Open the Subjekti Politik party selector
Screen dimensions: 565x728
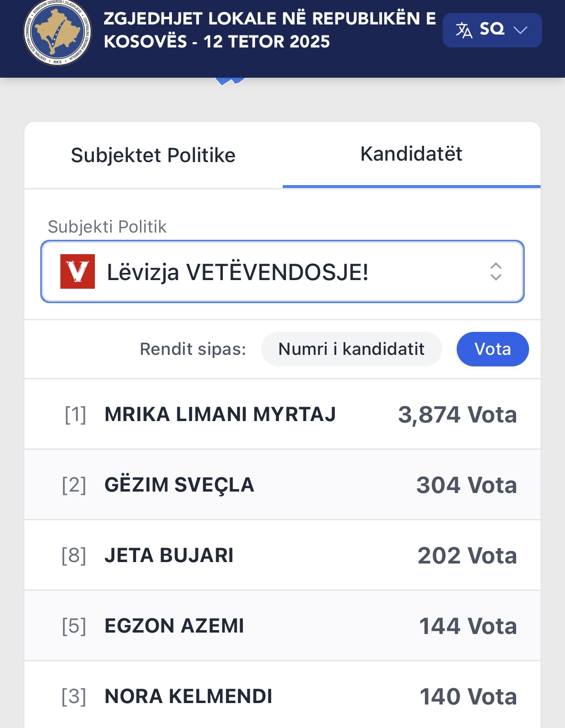[x=282, y=271]
